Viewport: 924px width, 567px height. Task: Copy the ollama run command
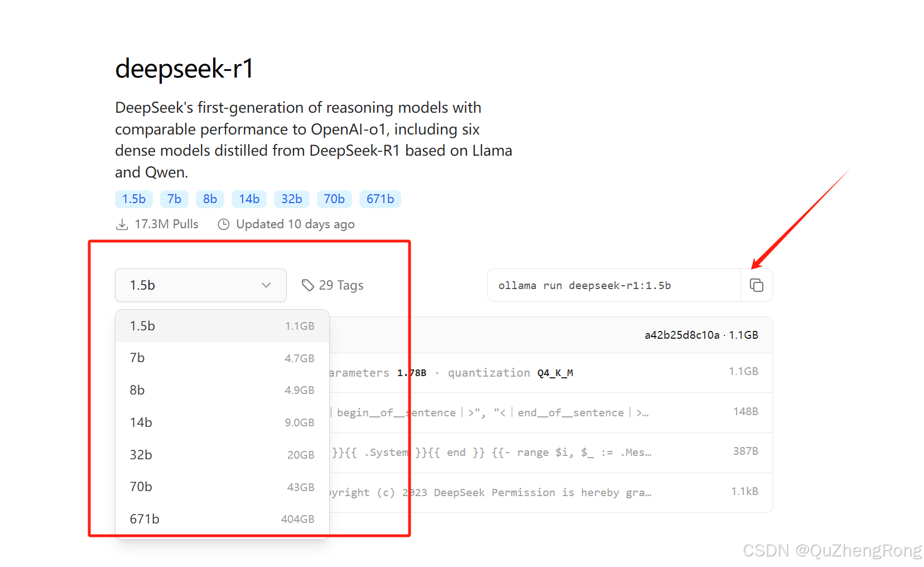(757, 285)
